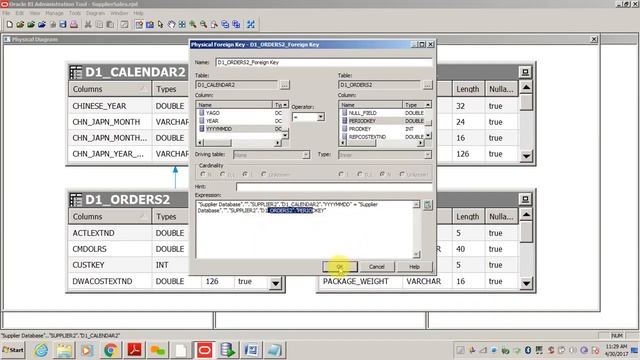
Task: Click the Windows Start button
Action: click(13, 350)
